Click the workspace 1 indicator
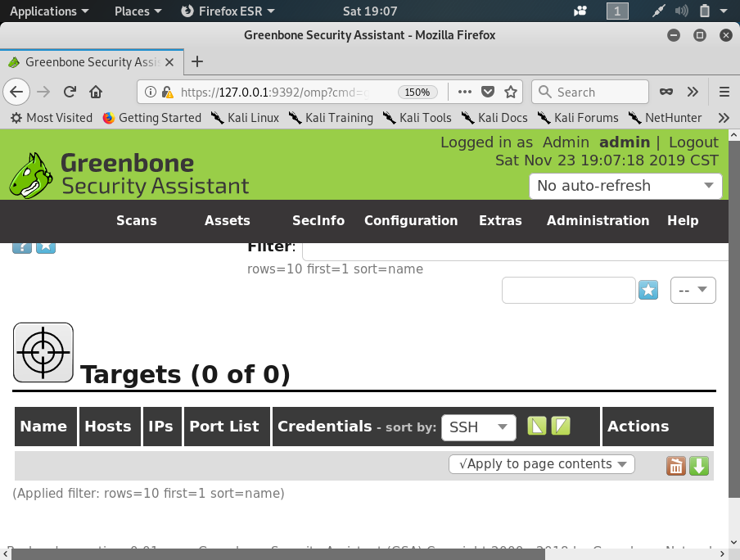The image size is (740, 560). point(617,11)
